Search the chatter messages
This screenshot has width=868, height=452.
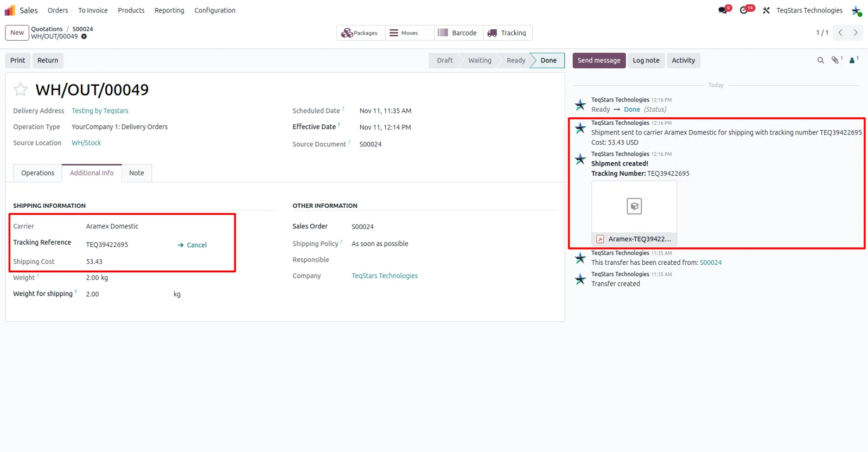pyautogui.click(x=820, y=60)
